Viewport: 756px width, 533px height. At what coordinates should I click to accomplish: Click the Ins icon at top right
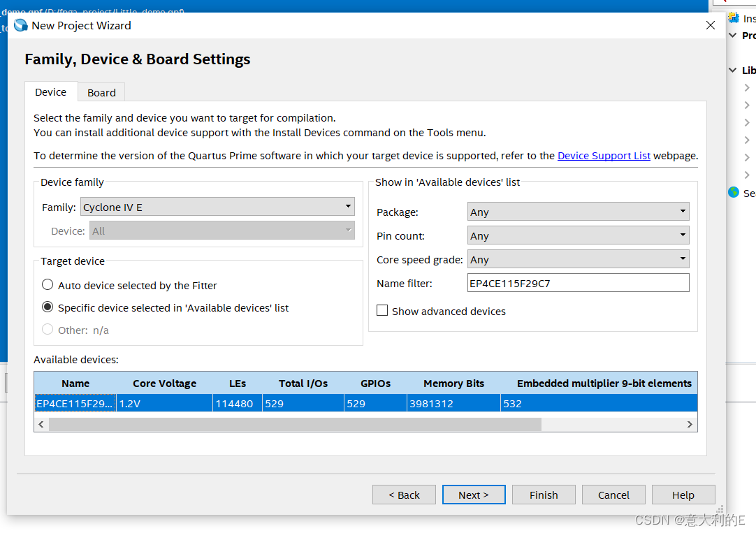click(x=733, y=17)
